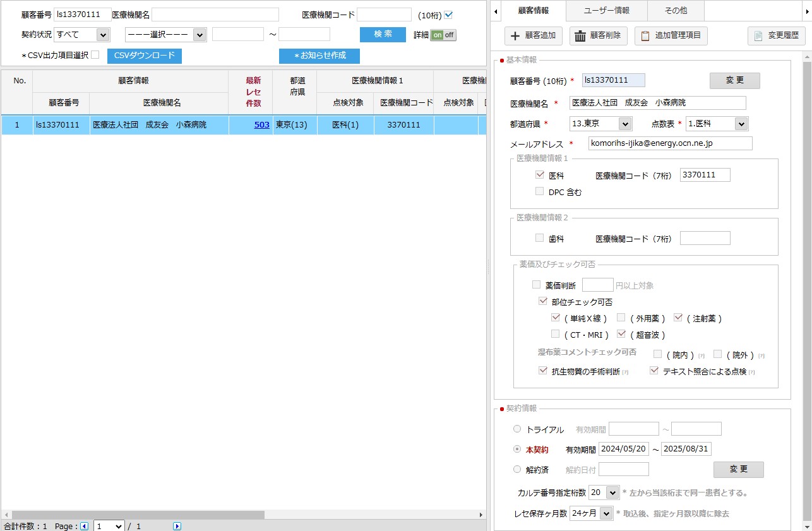812x531 pixels.
Task: Open カルテ番号指定桁数 dropdown
Action: click(604, 492)
